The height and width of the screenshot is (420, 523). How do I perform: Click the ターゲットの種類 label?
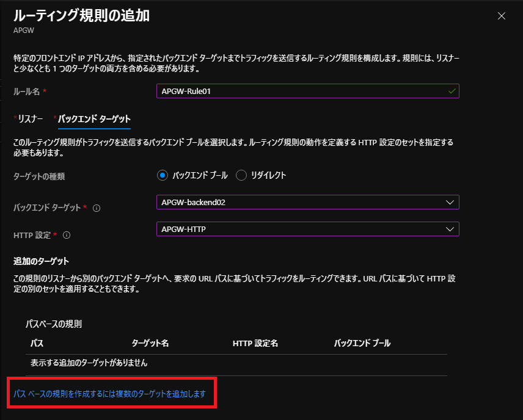(x=39, y=176)
